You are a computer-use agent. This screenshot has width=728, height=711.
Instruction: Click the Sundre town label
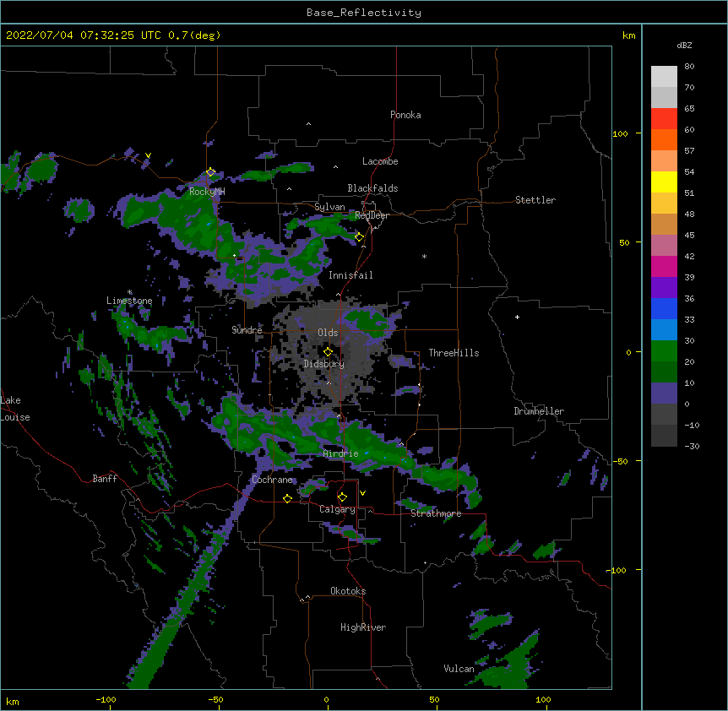pos(247,330)
